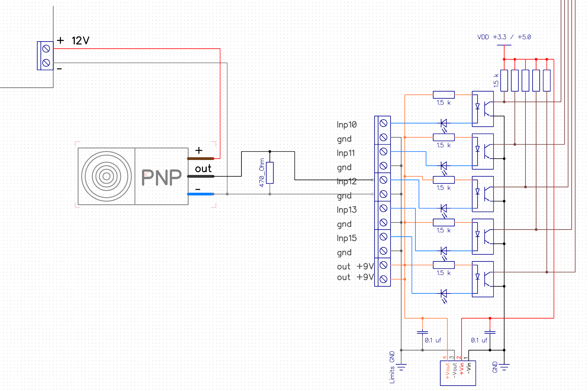Select the blue minus wire of sensor
The image size is (588, 391).
pos(200,194)
